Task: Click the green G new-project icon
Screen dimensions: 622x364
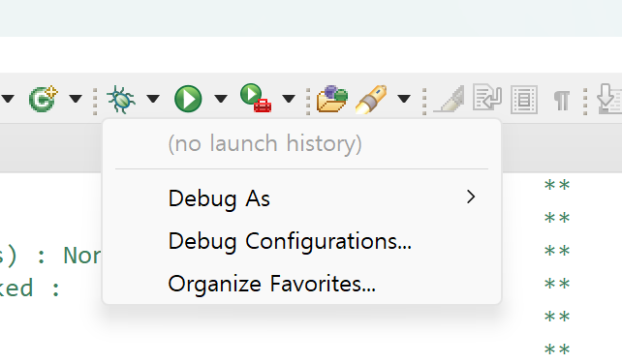Action: 44,99
